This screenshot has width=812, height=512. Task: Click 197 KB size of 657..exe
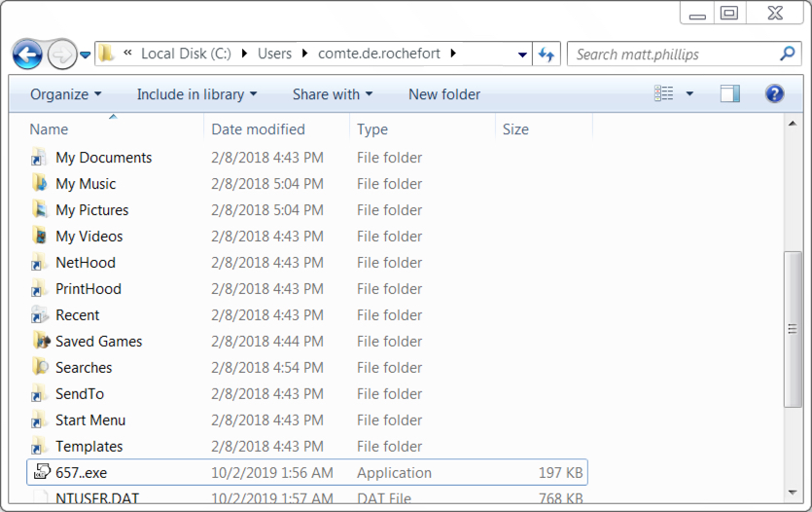coord(561,473)
